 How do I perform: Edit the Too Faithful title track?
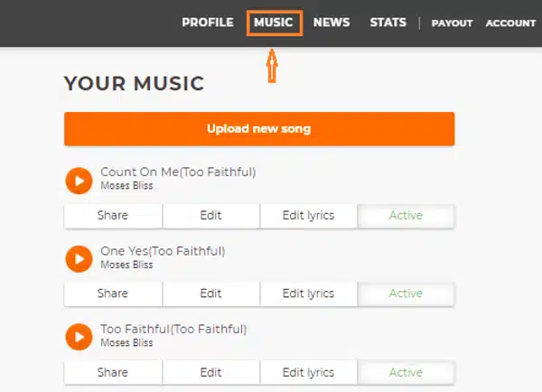[x=211, y=372]
